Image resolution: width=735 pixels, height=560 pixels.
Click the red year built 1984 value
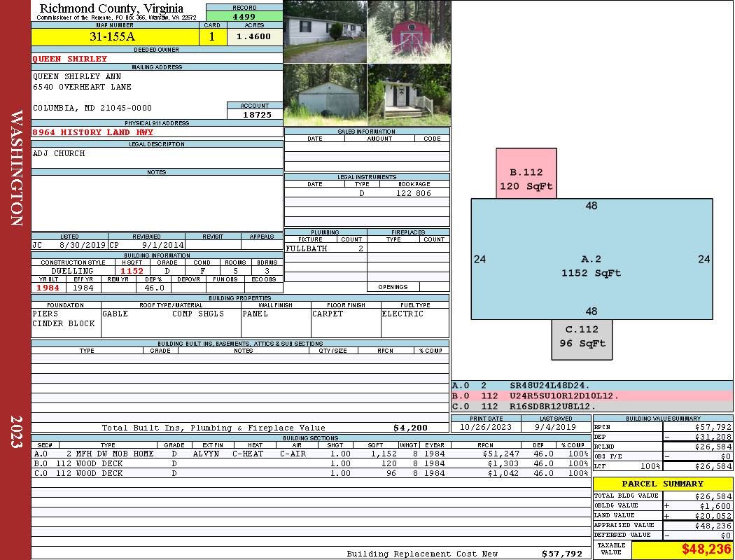point(48,288)
